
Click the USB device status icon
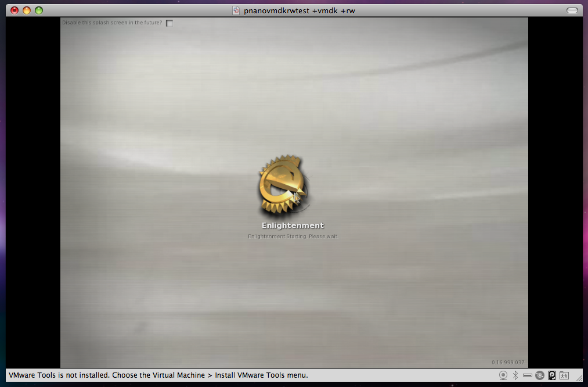pos(527,375)
